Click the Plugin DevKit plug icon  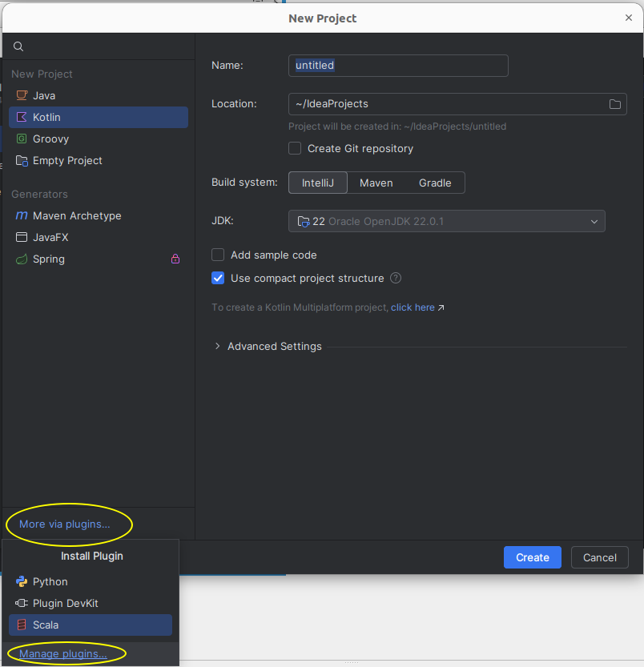click(x=22, y=603)
